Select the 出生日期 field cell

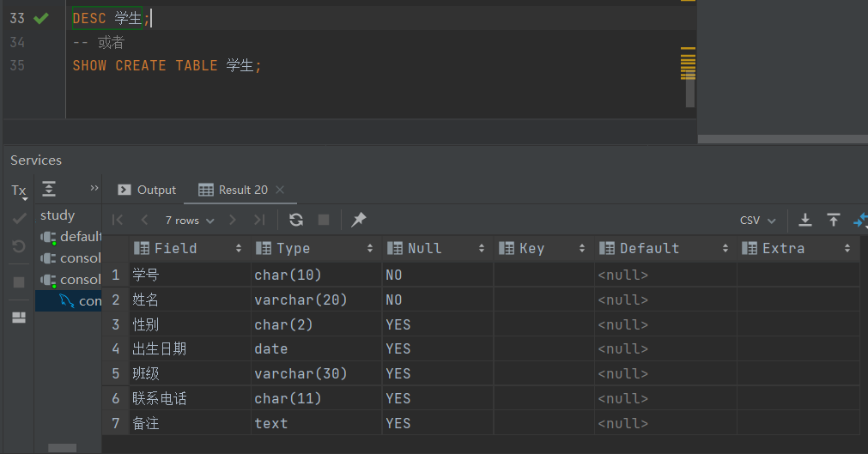(x=190, y=348)
